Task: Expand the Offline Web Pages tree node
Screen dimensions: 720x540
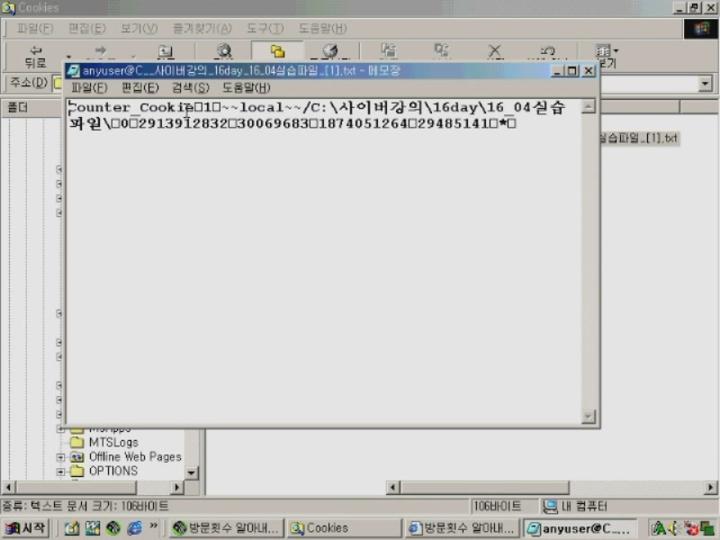Action: [60, 457]
